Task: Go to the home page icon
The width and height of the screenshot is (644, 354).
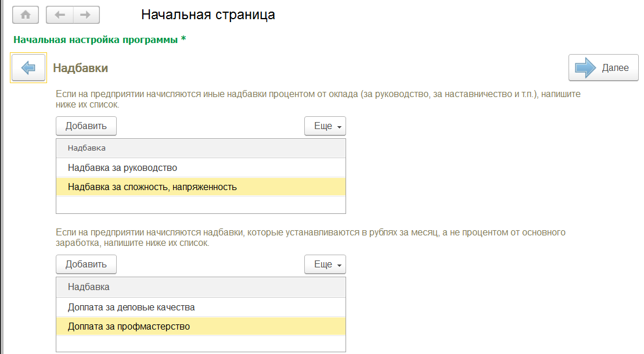Action: click(26, 15)
